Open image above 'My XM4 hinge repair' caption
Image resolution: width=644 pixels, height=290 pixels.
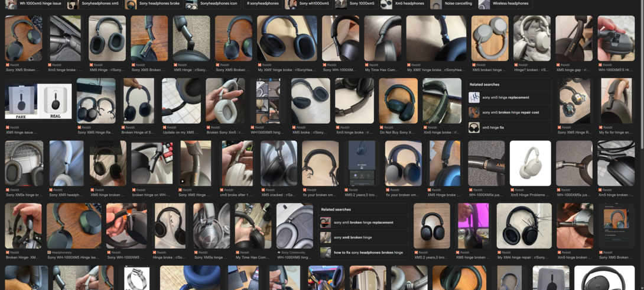pos(523,225)
